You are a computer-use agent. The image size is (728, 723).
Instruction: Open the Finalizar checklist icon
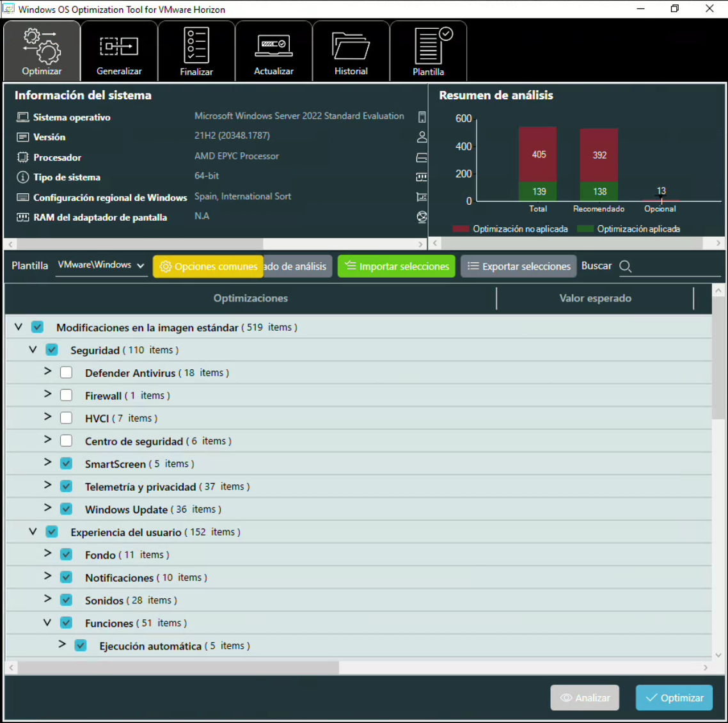point(196,45)
